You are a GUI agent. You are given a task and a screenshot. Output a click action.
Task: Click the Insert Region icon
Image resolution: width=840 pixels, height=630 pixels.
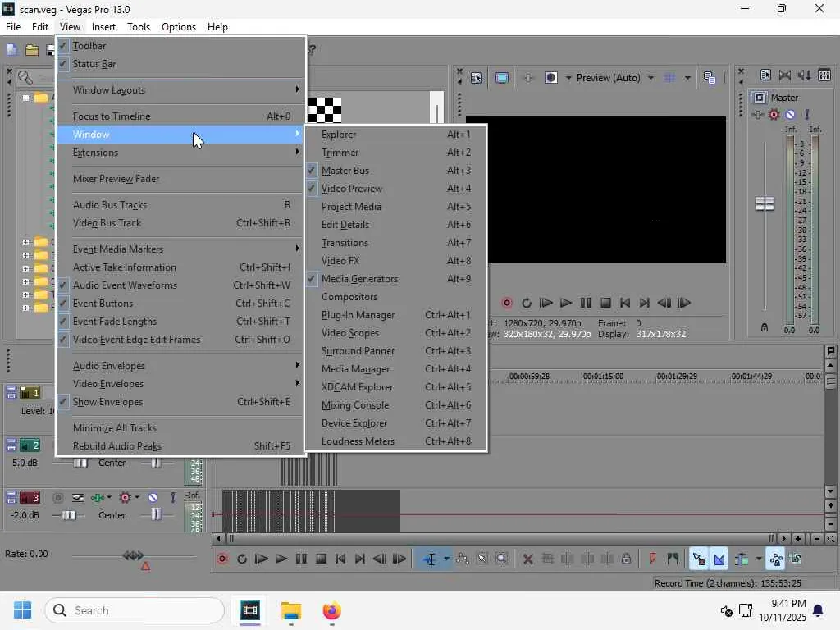[x=673, y=559]
